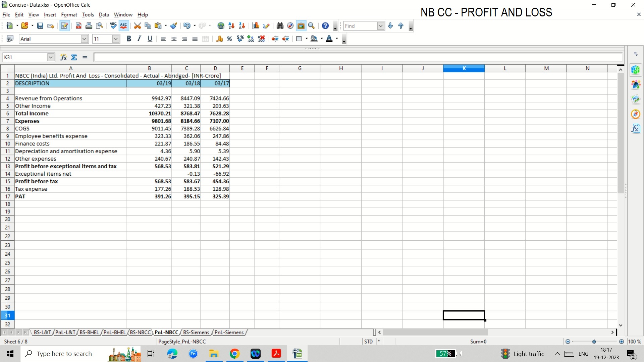The width and height of the screenshot is (644, 362).
Task: Click the Save document icon
Action: (x=40, y=26)
